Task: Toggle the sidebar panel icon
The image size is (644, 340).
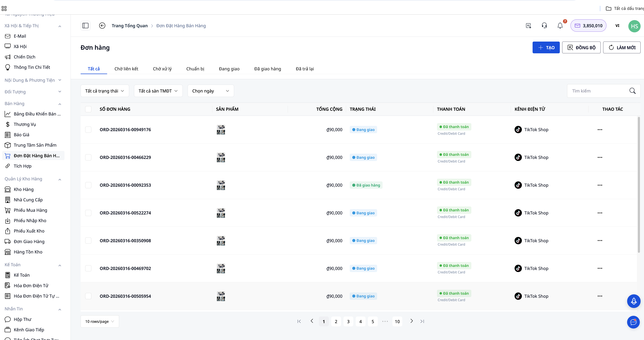Action: pyautogui.click(x=85, y=26)
